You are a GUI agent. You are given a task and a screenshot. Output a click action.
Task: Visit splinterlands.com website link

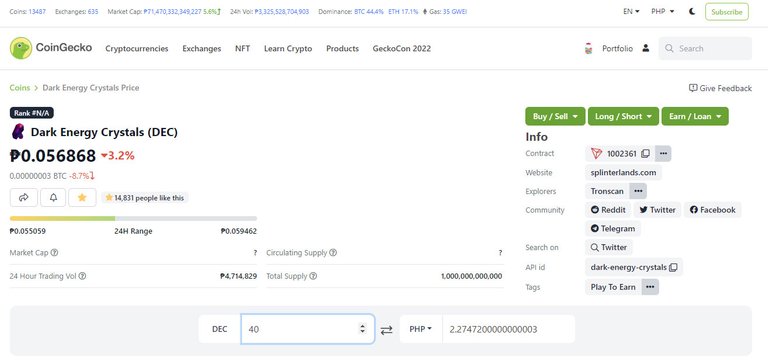tap(623, 172)
